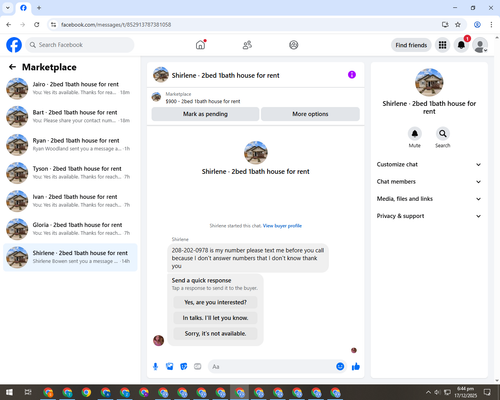Viewport: 500px width, 400px height.
Task: Click the Search Facebook field
Action: tap(80, 45)
